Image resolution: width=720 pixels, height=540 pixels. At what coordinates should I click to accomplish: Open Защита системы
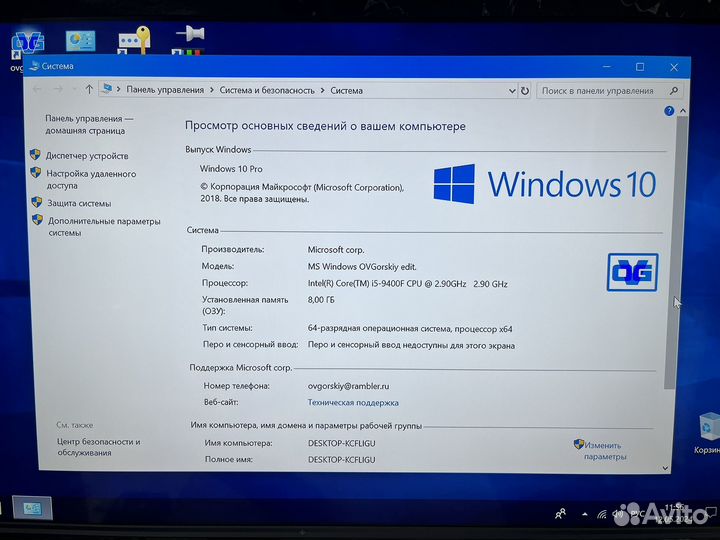click(x=79, y=203)
